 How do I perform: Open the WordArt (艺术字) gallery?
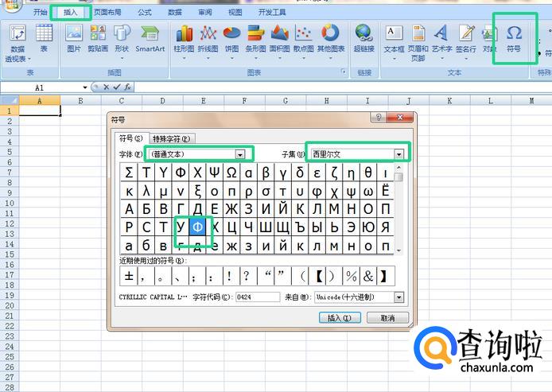pyautogui.click(x=441, y=41)
